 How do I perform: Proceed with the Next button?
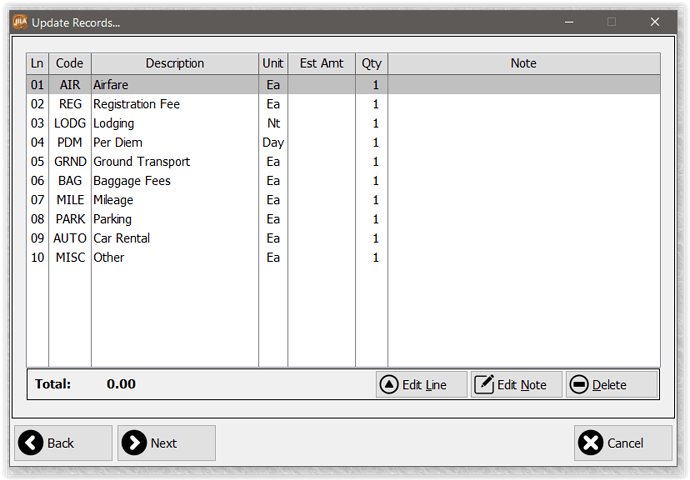point(166,443)
